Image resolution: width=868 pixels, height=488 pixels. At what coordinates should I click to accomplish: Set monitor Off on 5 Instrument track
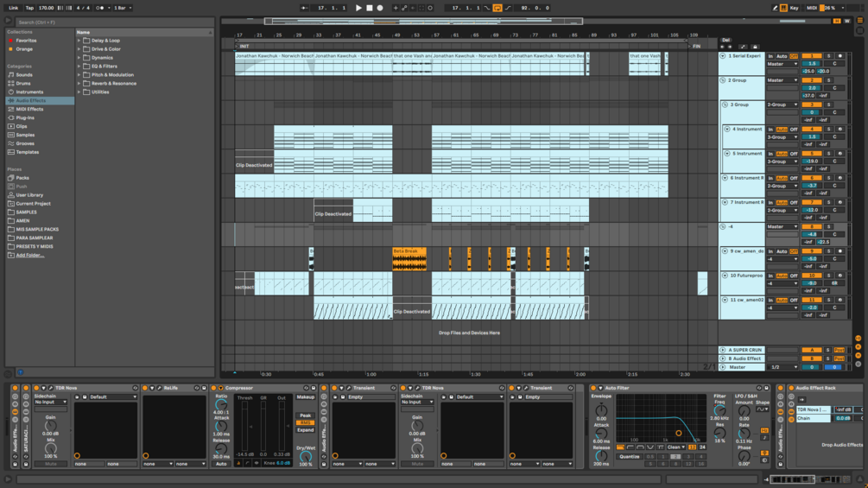(x=794, y=153)
